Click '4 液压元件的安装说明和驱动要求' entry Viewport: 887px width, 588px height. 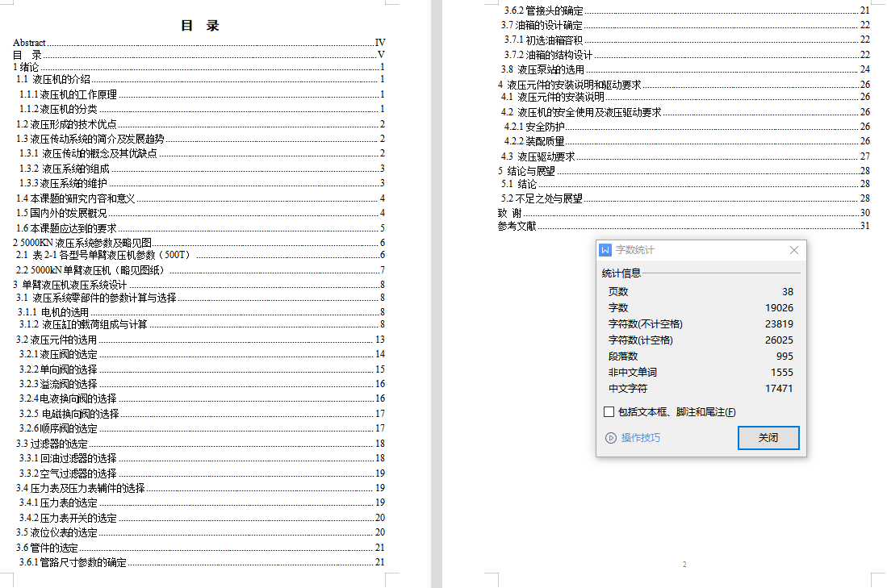pyautogui.click(x=684, y=85)
